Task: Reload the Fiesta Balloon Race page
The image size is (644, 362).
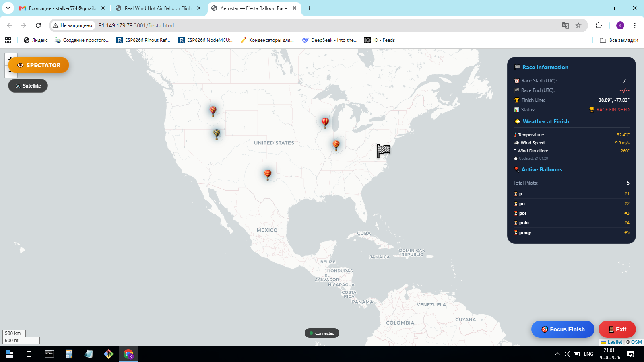Action: tap(38, 25)
